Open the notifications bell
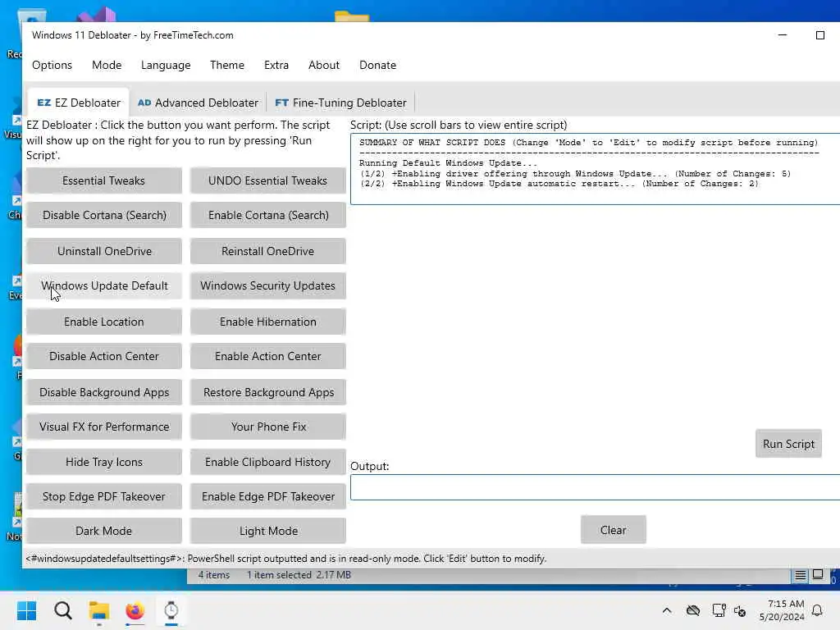Screen dimensions: 840x630 [x=818, y=610]
